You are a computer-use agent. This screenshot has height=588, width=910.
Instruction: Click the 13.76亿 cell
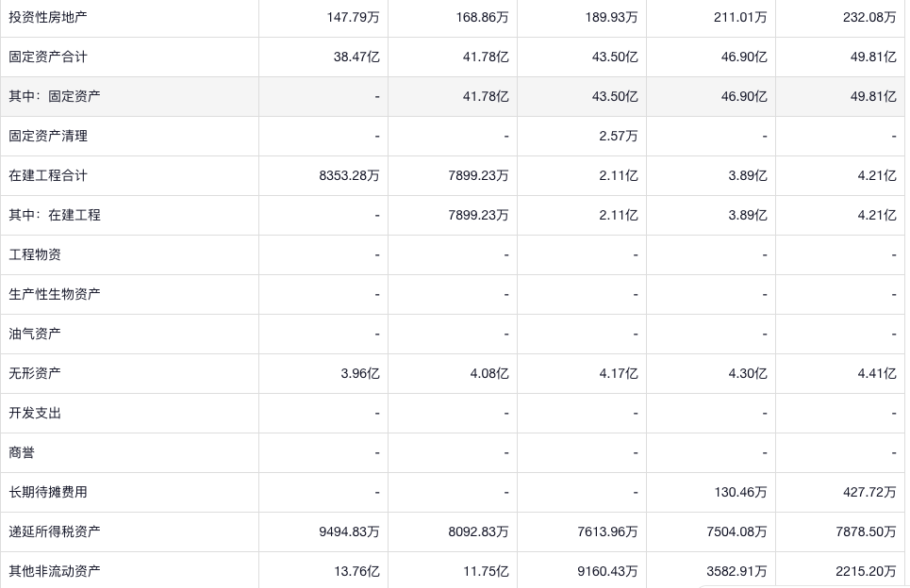pos(357,571)
